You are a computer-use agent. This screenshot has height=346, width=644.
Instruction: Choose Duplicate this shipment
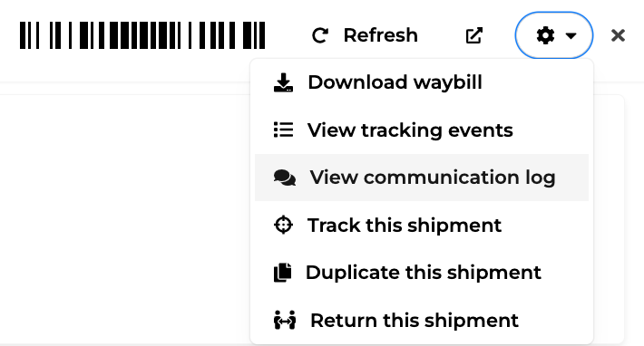(422, 273)
